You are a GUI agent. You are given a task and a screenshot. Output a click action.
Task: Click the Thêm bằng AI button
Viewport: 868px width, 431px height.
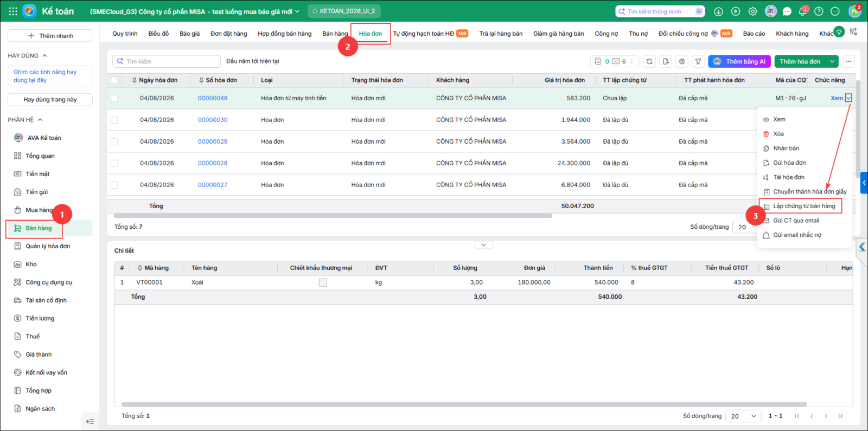[x=740, y=61]
